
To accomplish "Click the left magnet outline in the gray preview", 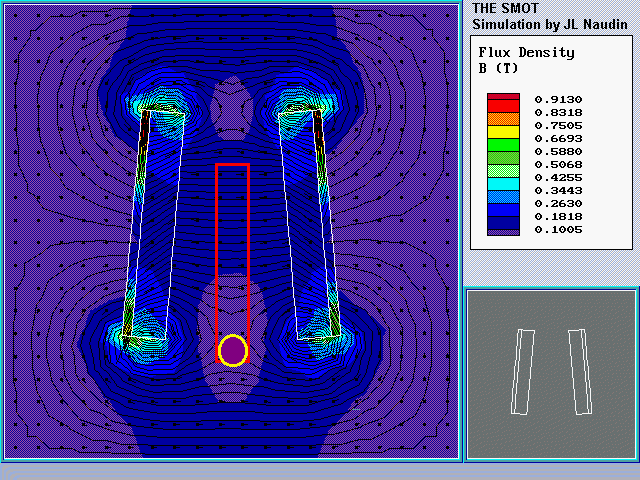I will (523, 372).
